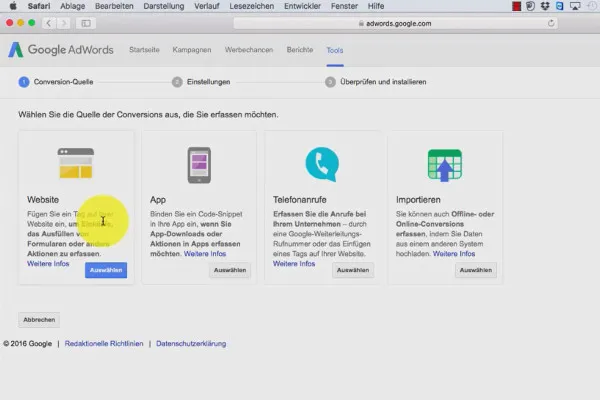The height and width of the screenshot is (400, 600).
Task: Open Weitere Infos link under App
Action: pyautogui.click(x=205, y=254)
